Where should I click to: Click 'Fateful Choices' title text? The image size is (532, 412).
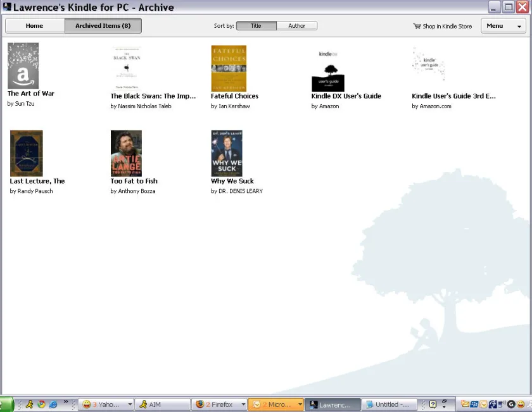click(235, 96)
